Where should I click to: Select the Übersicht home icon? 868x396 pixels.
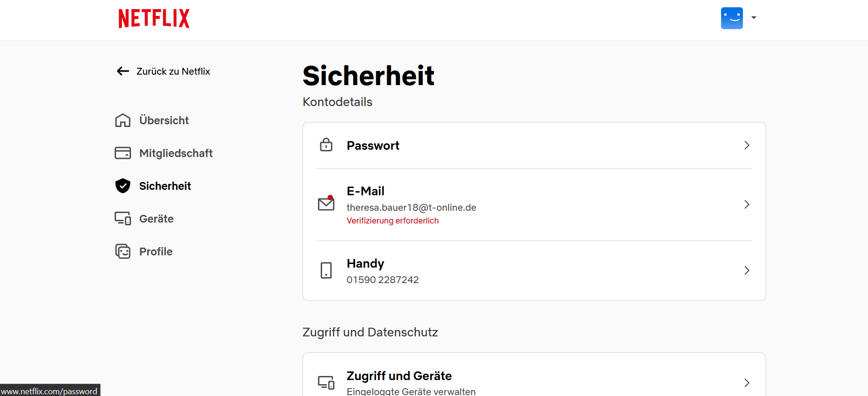tap(123, 120)
